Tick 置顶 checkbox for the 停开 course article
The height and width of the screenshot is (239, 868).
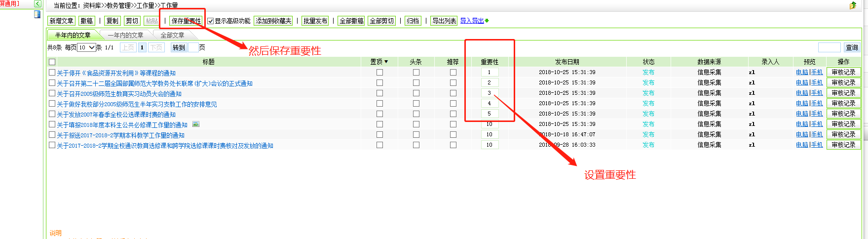(379, 73)
